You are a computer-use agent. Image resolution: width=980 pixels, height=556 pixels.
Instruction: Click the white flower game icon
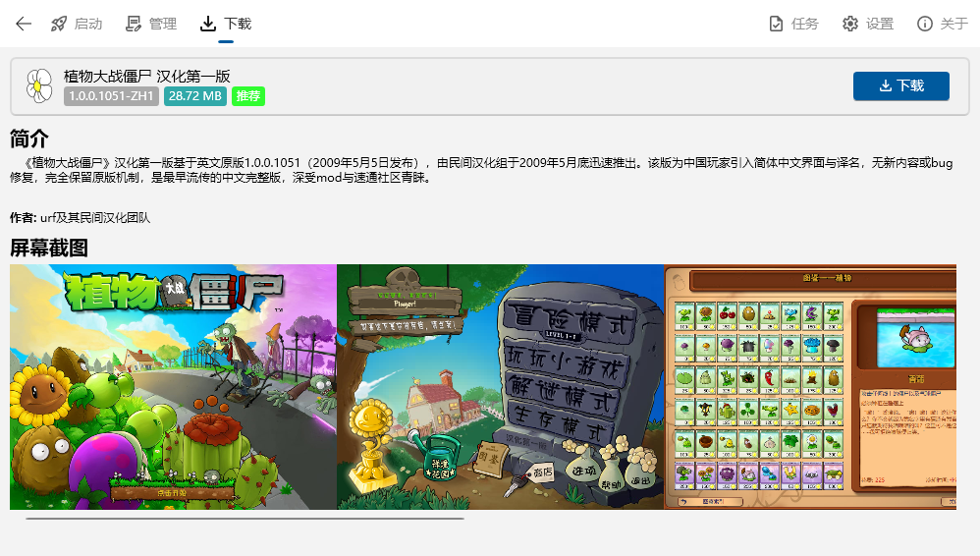39,85
